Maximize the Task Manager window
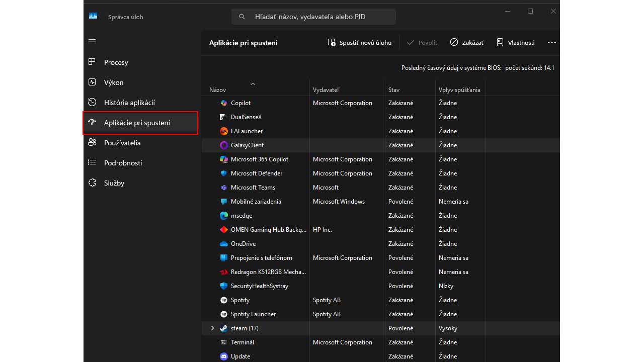 click(530, 11)
